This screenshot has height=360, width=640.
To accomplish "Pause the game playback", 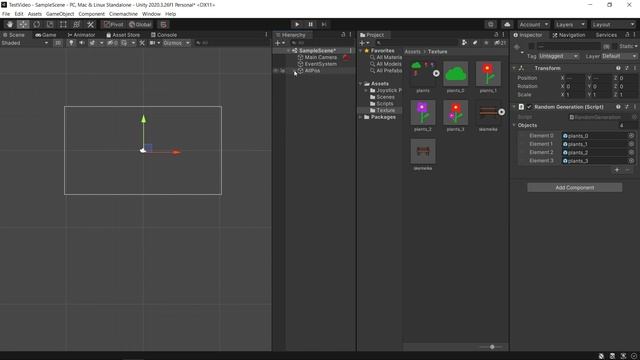I will (310, 24).
